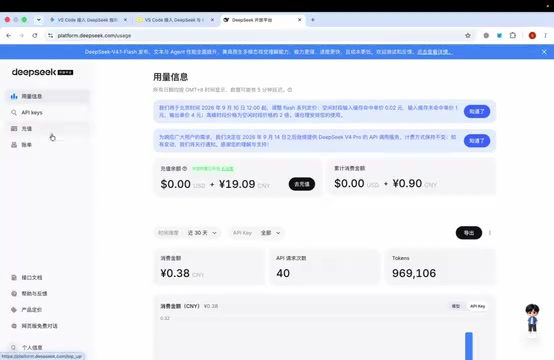The height and width of the screenshot is (360, 554).
Task: Switch to second VS Code DeepSeek browser tab
Action: (175, 20)
